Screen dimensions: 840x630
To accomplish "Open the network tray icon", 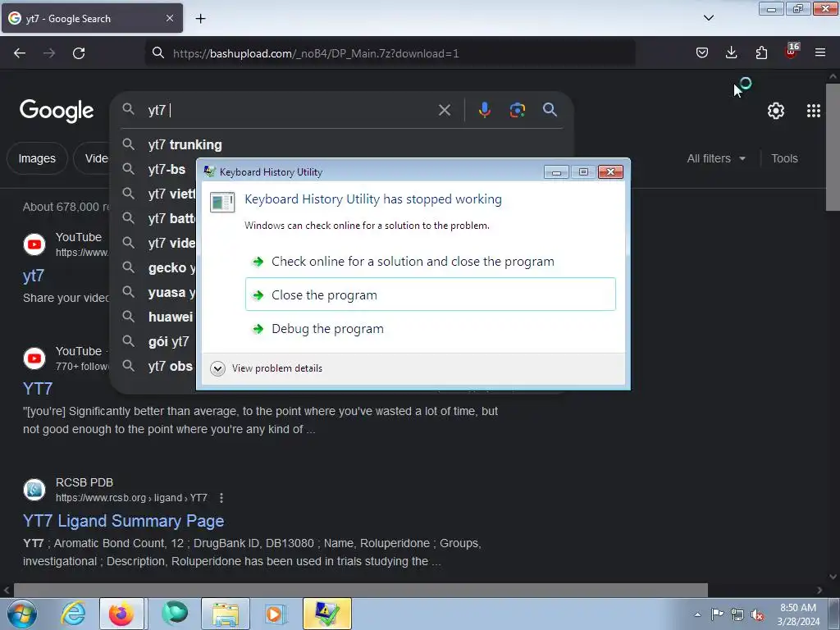I will click(737, 614).
